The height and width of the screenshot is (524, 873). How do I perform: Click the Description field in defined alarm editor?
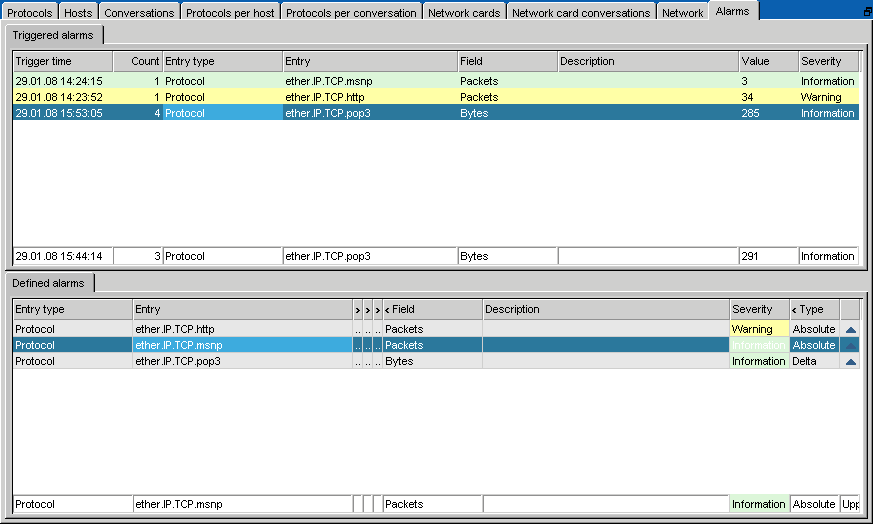[605, 505]
